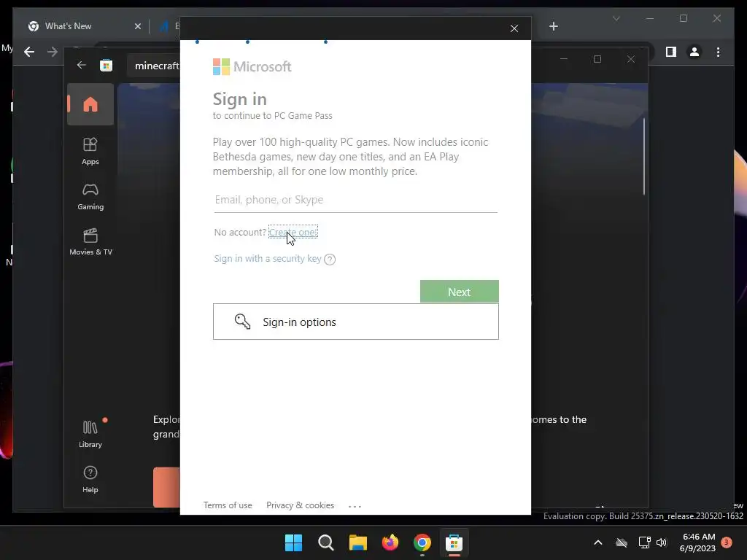Screen dimensions: 747x560
Task: Open Gaming section in Store sidebar
Action: (90, 196)
